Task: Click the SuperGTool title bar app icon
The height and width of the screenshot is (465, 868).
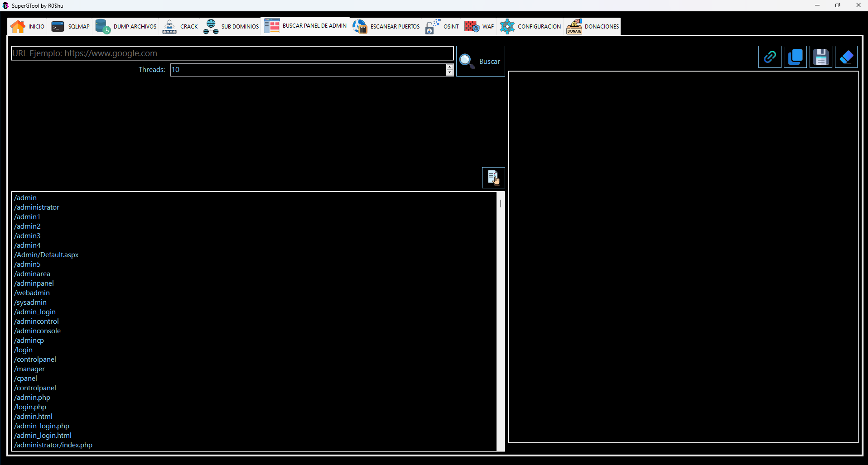Action: coord(5,5)
